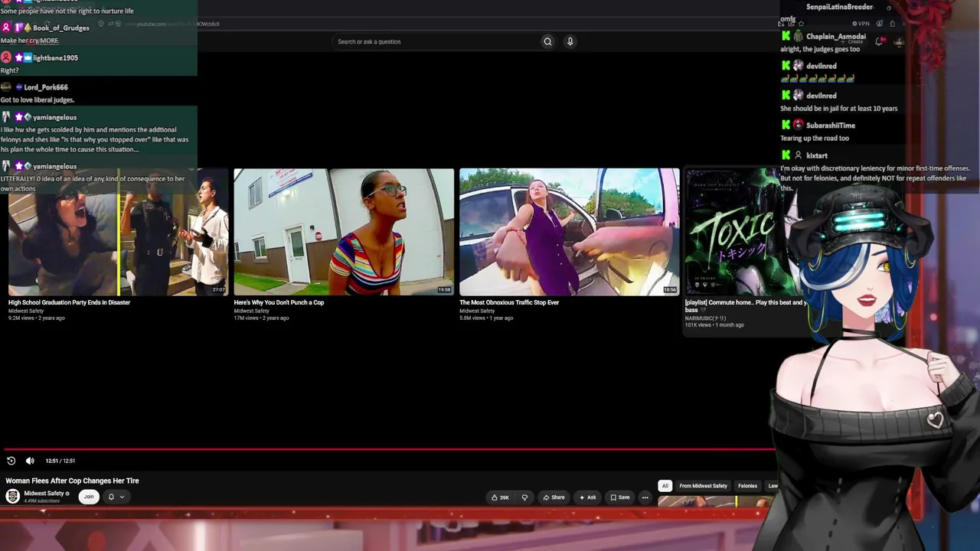Save the video to a playlist
The height and width of the screenshot is (551, 980).
tap(620, 497)
